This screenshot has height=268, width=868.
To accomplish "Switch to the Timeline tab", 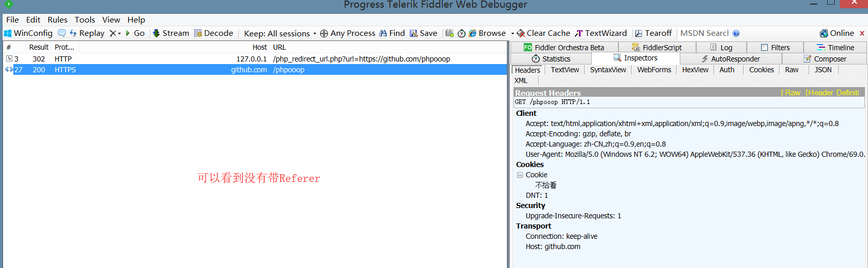I will click(836, 48).
